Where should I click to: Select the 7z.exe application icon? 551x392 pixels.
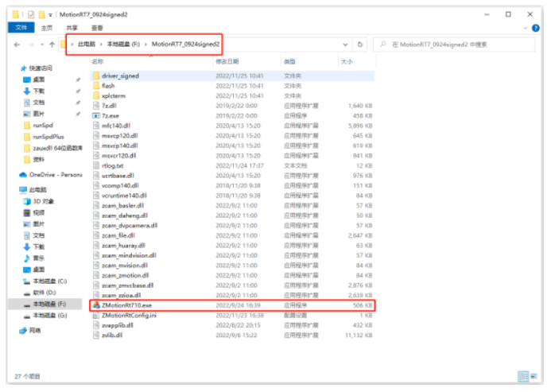pos(96,115)
